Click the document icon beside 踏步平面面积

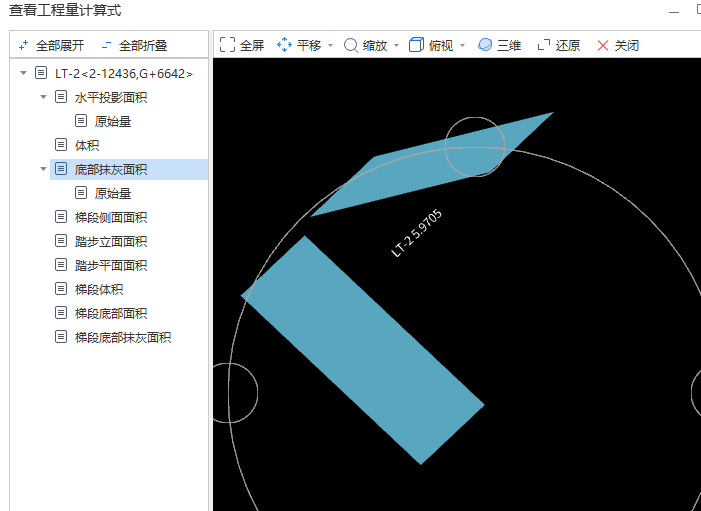(x=61, y=265)
